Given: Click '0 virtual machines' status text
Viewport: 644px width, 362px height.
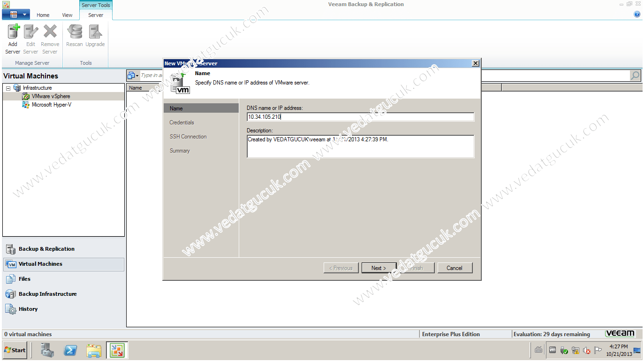Looking at the screenshot, I should point(28,334).
